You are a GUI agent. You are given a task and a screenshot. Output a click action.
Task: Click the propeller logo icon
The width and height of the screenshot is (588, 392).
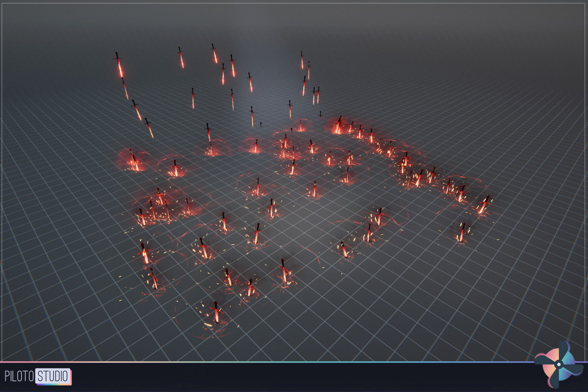(x=559, y=365)
